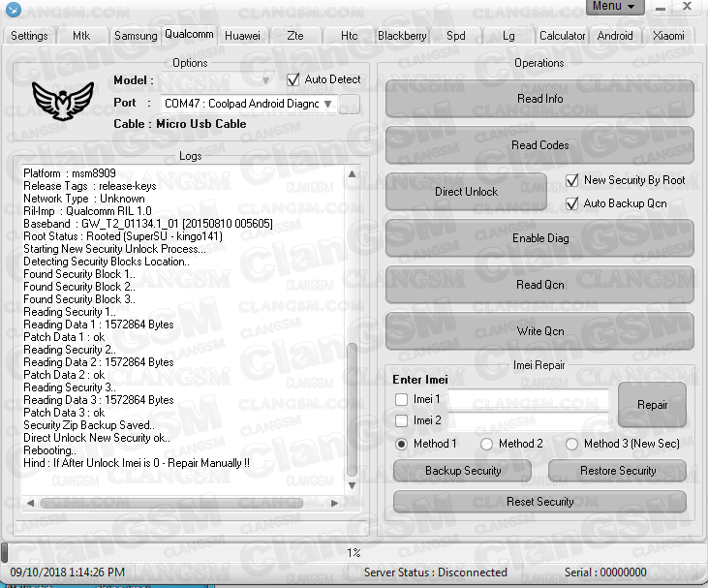Open the Menu dropdown button
This screenshot has height=588, width=708.
614,7
